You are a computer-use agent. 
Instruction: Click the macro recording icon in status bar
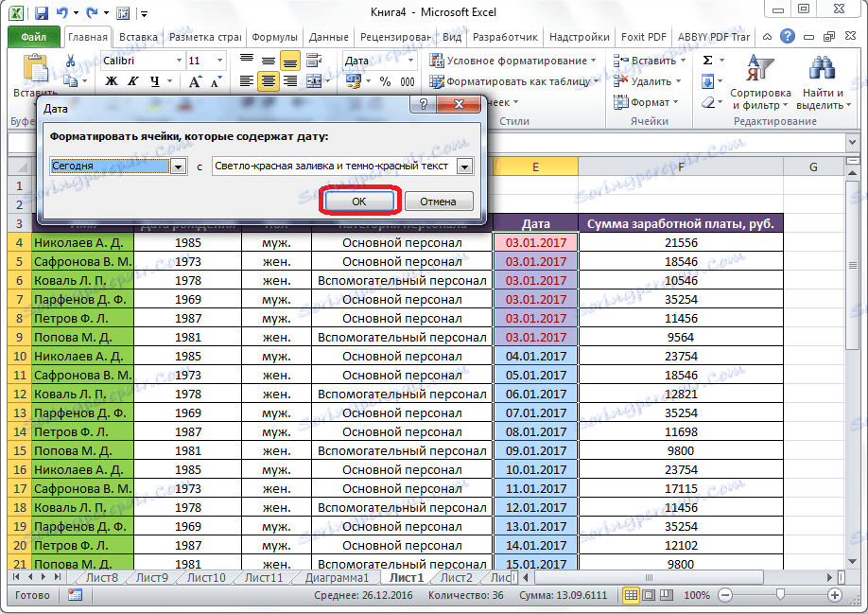(75, 595)
